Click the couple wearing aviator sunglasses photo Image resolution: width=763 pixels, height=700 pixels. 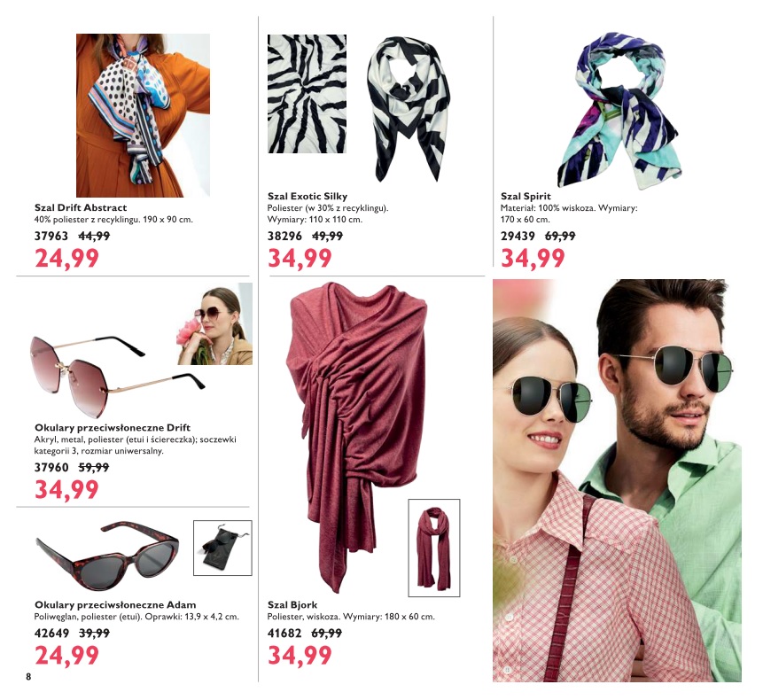(617, 480)
